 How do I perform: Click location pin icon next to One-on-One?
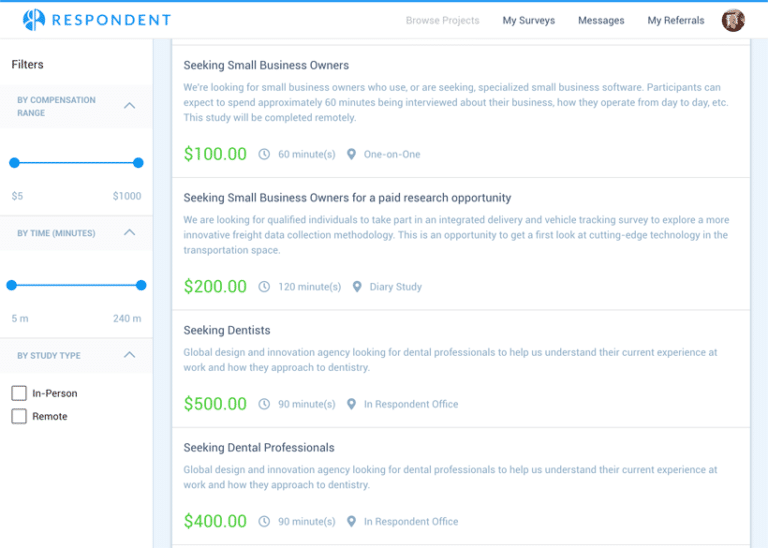(x=351, y=154)
